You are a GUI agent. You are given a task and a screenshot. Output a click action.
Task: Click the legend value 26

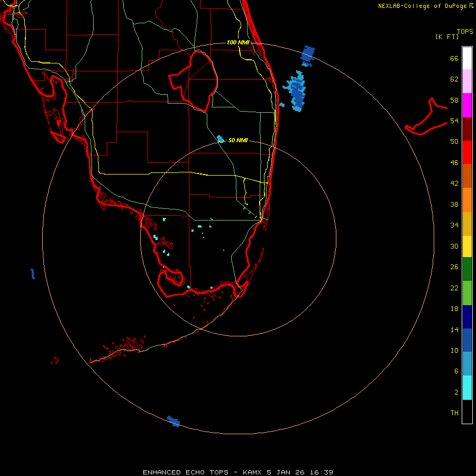tap(454, 267)
